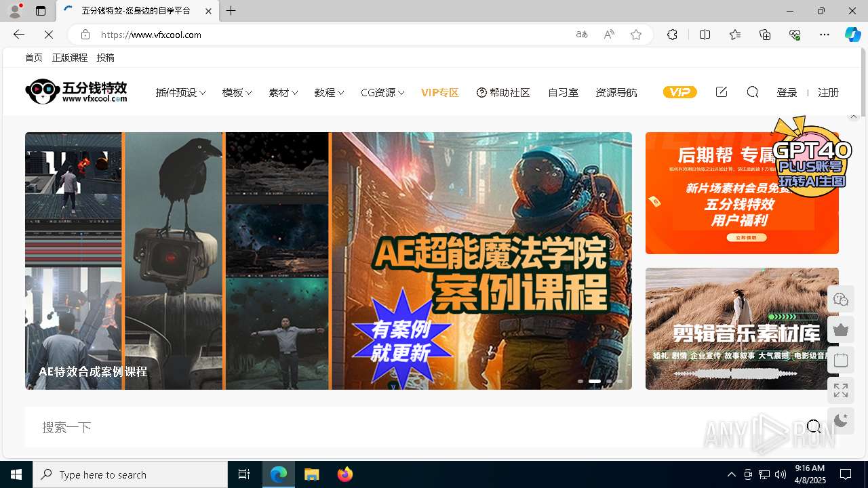Select the active carousel indicator dot
Image resolution: width=868 pixels, height=488 pixels.
tap(595, 381)
